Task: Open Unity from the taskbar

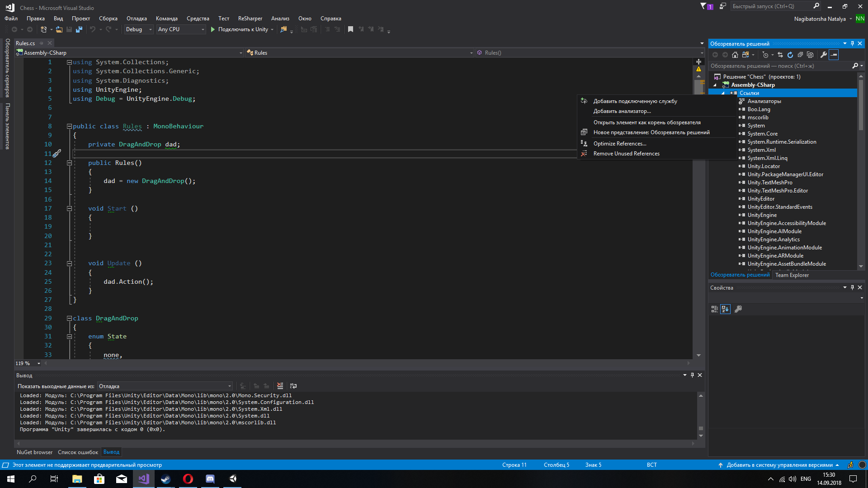Action: point(233,479)
